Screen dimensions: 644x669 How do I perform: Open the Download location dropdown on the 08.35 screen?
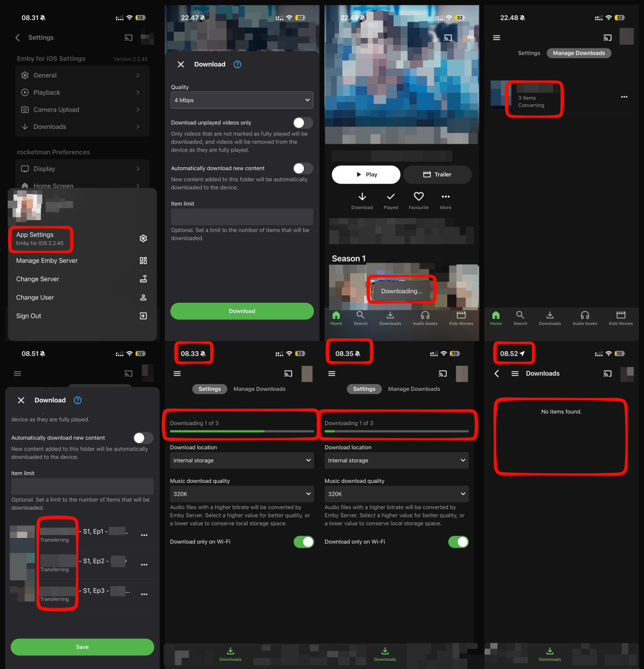click(396, 460)
